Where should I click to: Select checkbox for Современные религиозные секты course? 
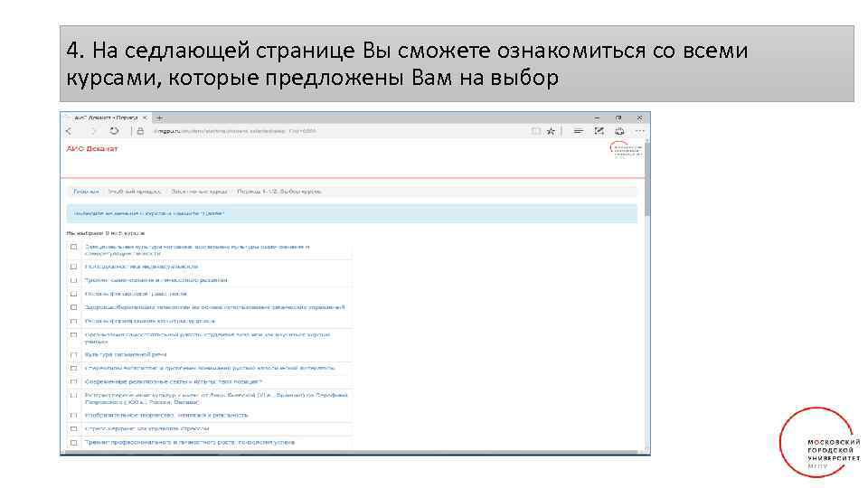click(x=73, y=381)
